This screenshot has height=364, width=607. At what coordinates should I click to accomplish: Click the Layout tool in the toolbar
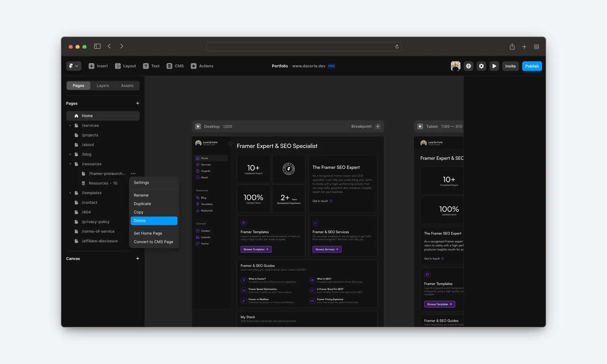pos(125,66)
